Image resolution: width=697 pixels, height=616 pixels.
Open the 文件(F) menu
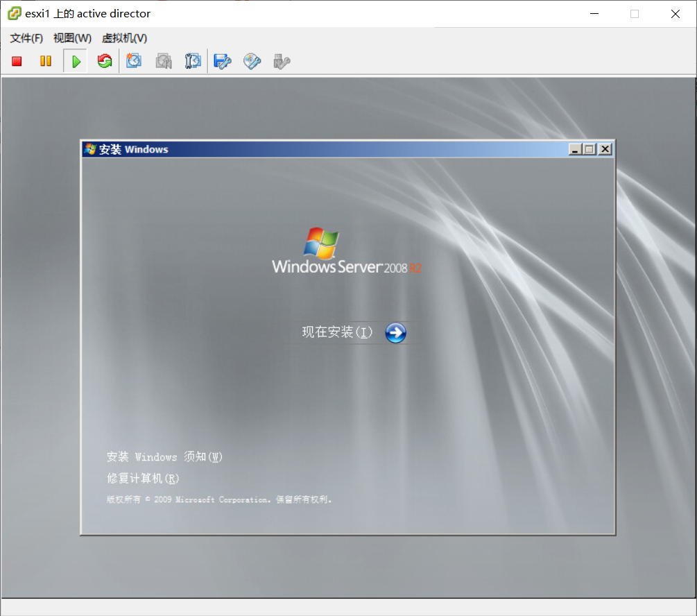(x=26, y=38)
